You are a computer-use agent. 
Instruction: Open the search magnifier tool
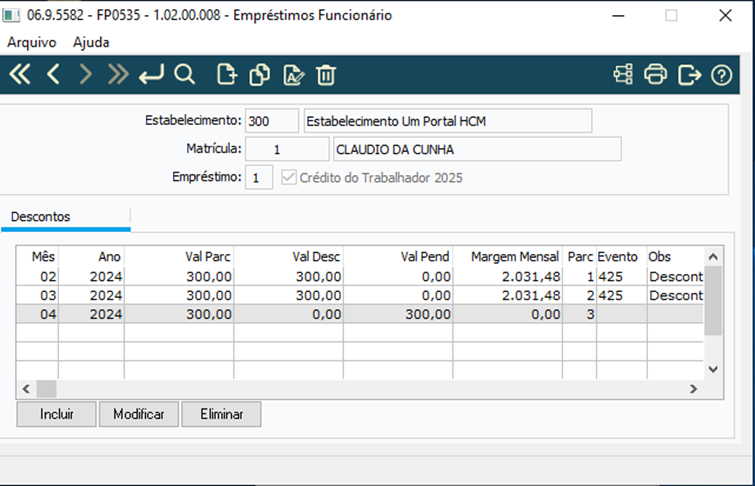(184, 74)
